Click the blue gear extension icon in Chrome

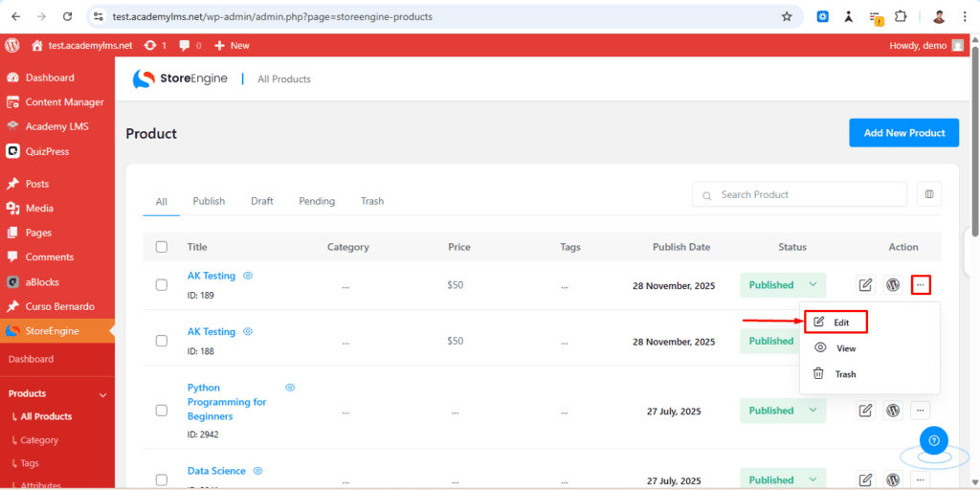[823, 17]
